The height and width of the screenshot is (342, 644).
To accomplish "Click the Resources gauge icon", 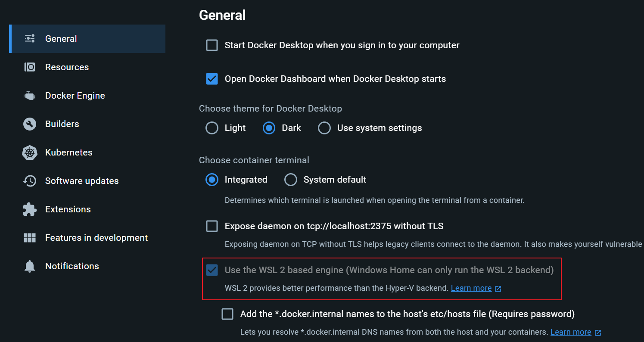I will pyautogui.click(x=29, y=67).
